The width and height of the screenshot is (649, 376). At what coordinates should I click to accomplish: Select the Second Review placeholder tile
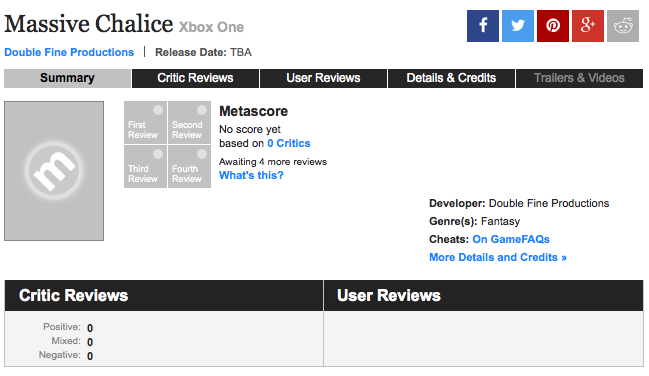[189, 123]
